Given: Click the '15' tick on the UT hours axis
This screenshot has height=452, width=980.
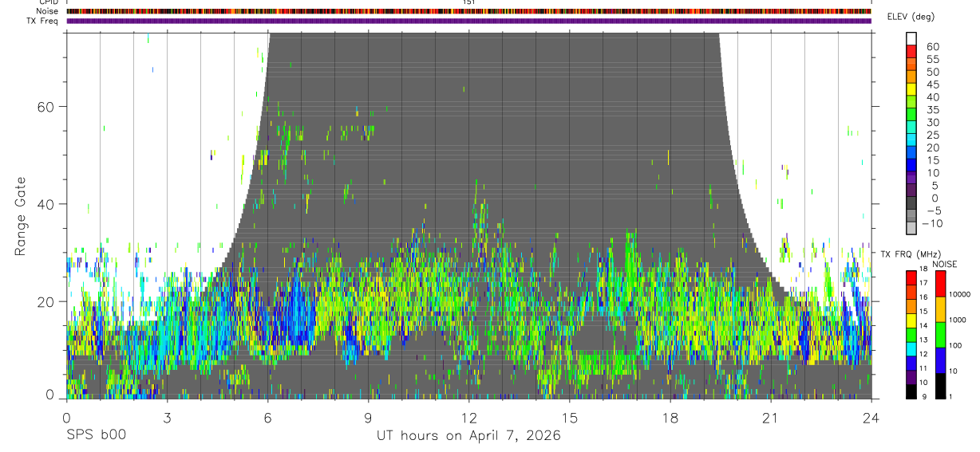Looking at the screenshot, I should click(x=569, y=417).
